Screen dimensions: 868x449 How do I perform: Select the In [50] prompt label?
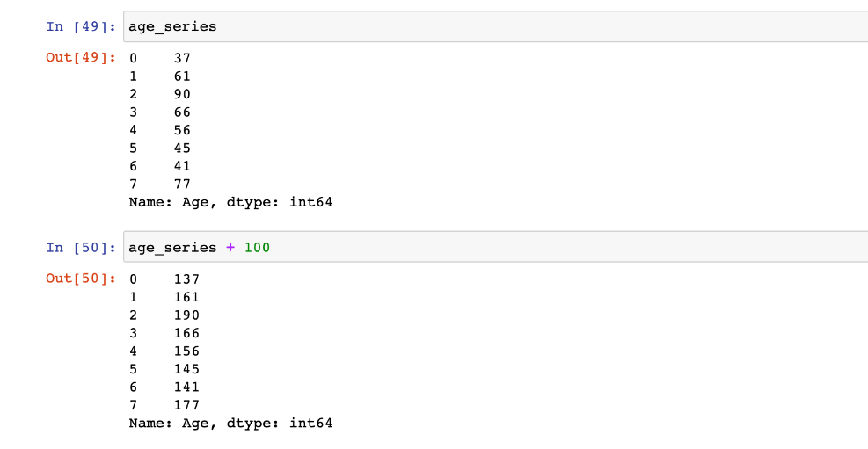pos(82,247)
